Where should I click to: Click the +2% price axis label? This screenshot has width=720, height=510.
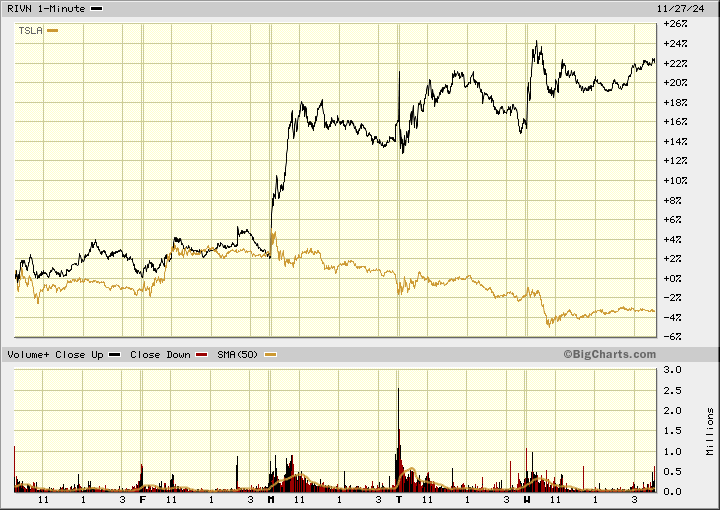(x=673, y=259)
